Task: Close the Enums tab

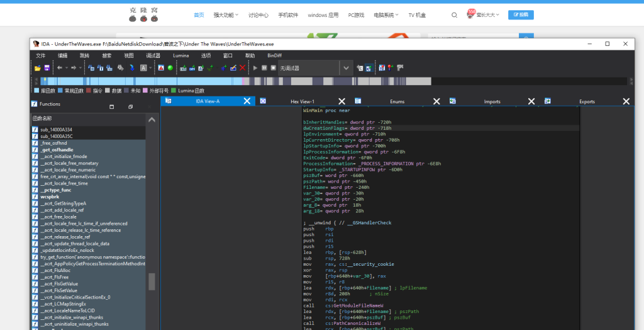Action: [436, 101]
